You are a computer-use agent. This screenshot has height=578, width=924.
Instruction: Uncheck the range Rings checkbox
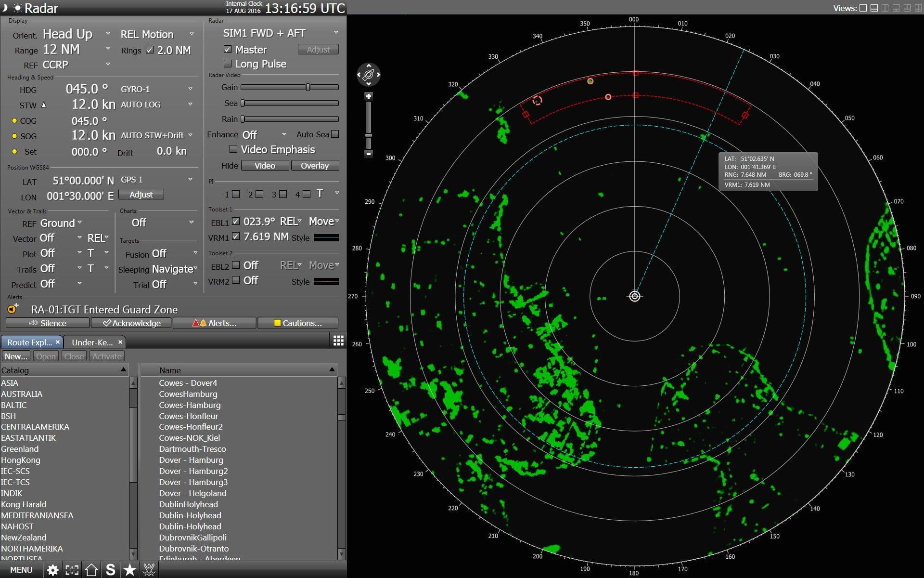pyautogui.click(x=150, y=50)
